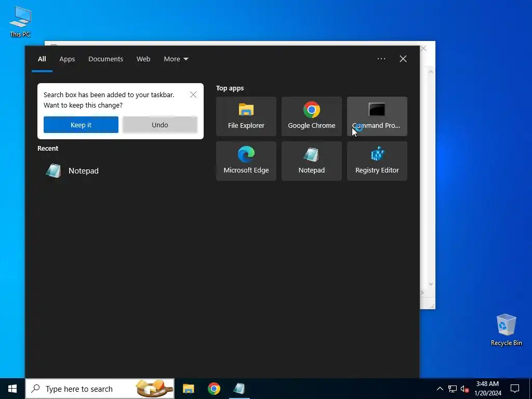This screenshot has width=532, height=399.
Task: Launch Microsoft Edge from Top apps
Action: point(246,161)
